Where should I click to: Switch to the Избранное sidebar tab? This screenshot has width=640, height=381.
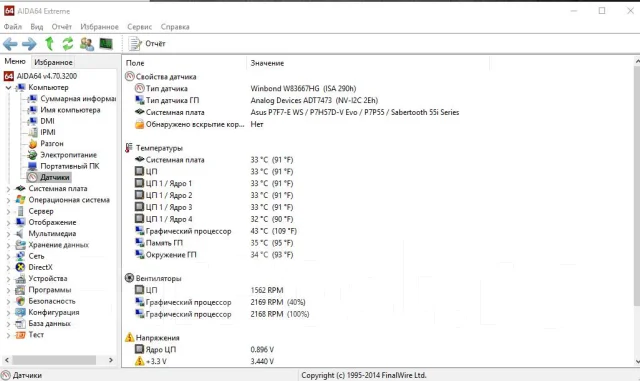coord(53,62)
